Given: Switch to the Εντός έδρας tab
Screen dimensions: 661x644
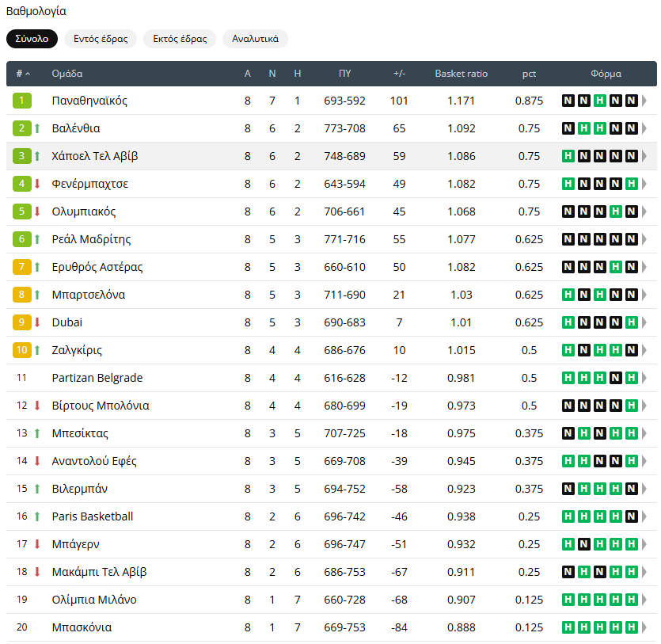Looking at the screenshot, I should coord(101,39).
